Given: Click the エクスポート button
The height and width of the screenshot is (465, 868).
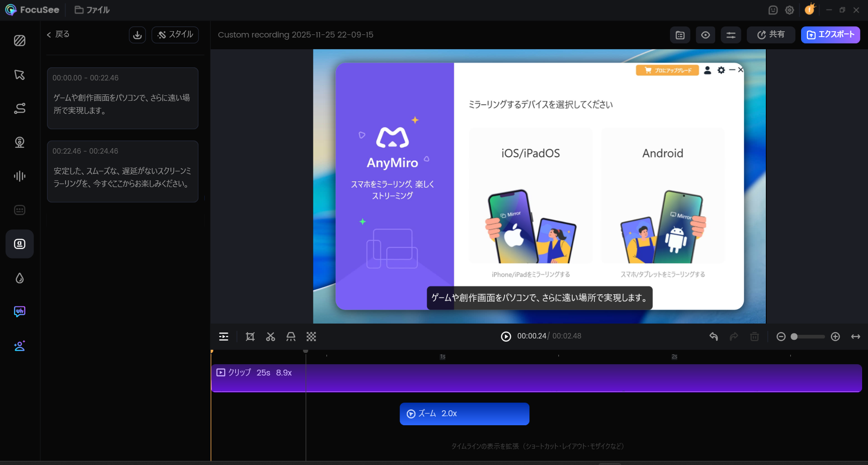Looking at the screenshot, I should pos(830,35).
